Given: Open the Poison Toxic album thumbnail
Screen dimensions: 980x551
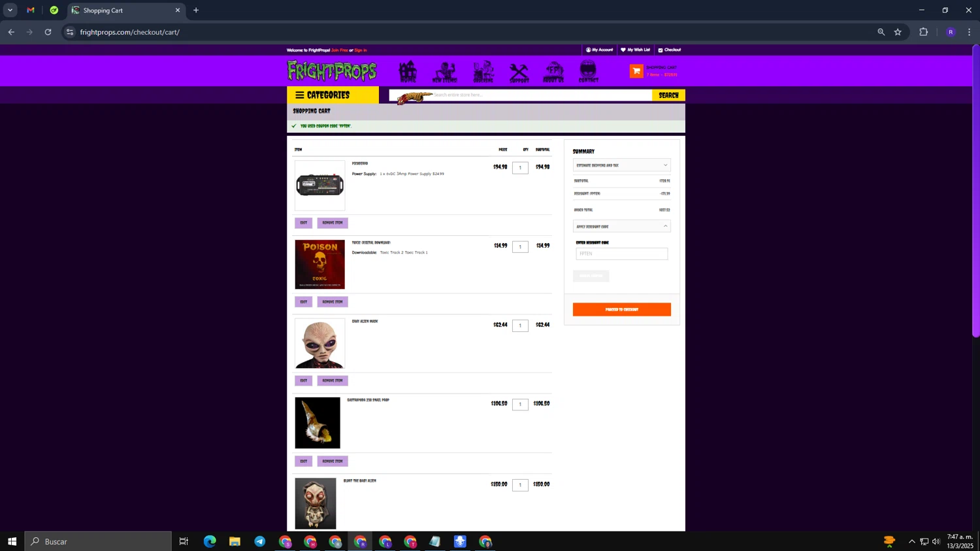Looking at the screenshot, I should [x=319, y=264].
